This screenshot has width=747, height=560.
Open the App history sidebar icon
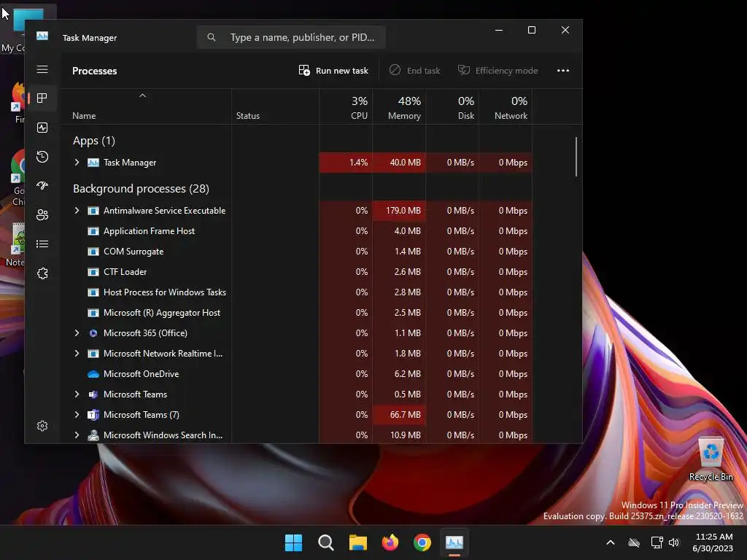(x=42, y=157)
